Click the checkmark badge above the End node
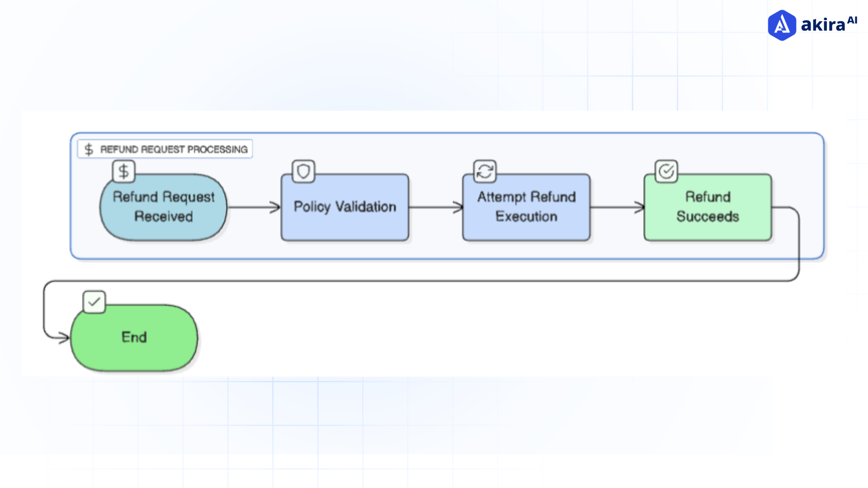 (x=94, y=301)
